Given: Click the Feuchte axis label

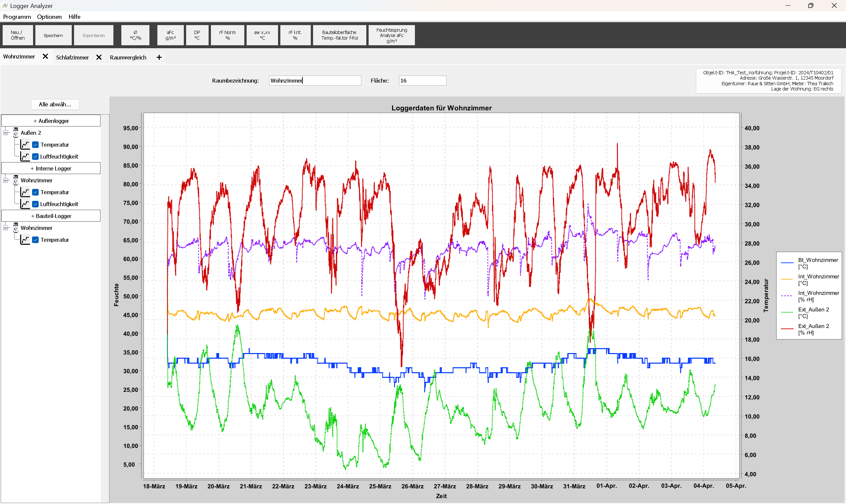Looking at the screenshot, I should [117, 295].
